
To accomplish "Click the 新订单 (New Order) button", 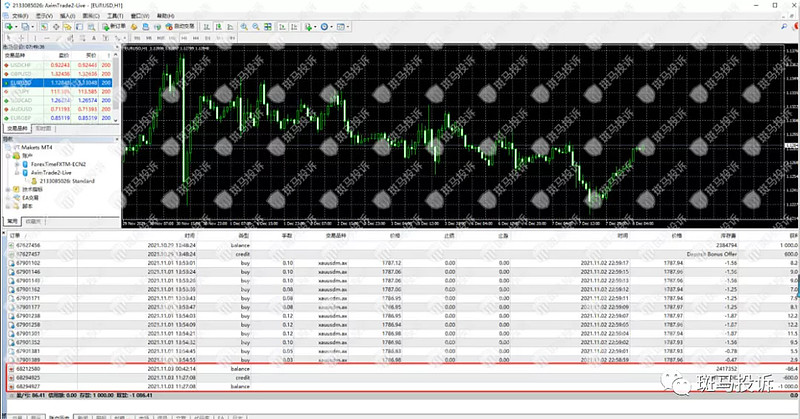I will tap(114, 27).
